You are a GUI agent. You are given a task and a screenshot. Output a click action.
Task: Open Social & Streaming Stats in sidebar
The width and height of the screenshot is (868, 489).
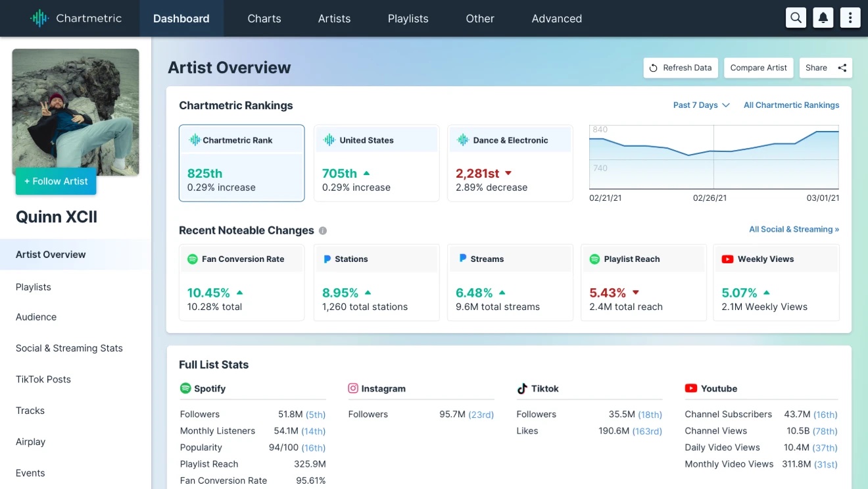click(x=69, y=348)
